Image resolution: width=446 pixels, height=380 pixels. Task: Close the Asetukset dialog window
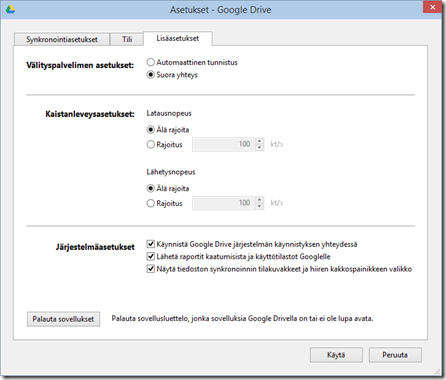[432, 7]
